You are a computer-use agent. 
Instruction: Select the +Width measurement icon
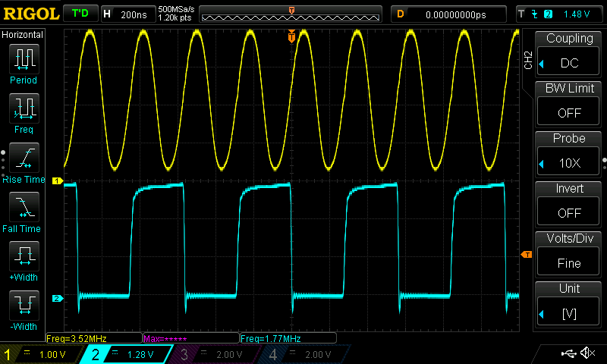pyautogui.click(x=24, y=256)
